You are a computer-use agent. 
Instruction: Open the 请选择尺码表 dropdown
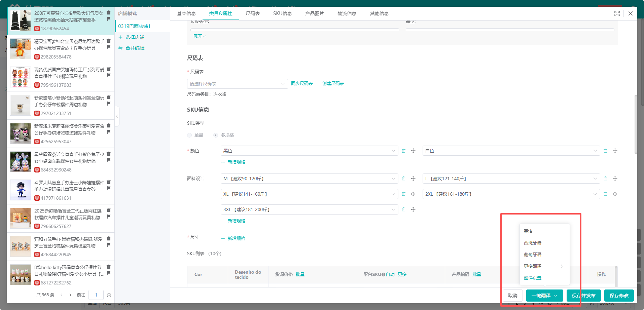click(x=237, y=84)
